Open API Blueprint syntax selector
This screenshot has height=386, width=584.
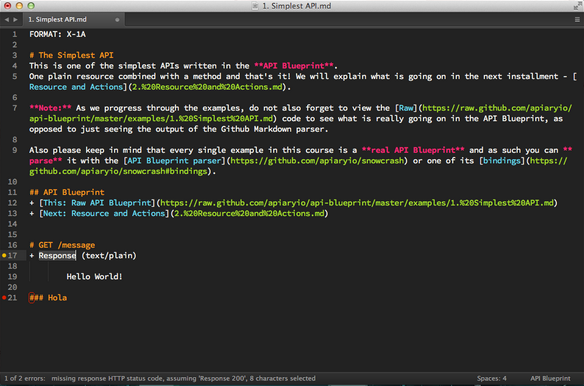[550, 379]
